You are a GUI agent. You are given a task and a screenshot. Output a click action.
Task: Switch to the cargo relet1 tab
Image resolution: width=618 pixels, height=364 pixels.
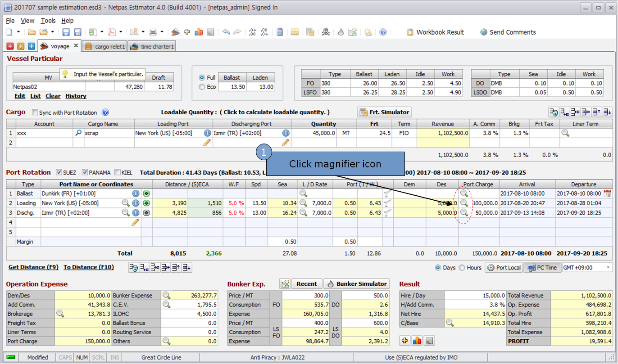coord(105,46)
